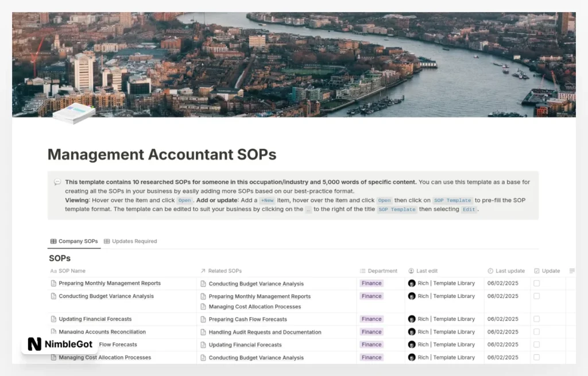Click the SOP Template button in the instructions
This screenshot has height=376, width=588.
point(453,200)
